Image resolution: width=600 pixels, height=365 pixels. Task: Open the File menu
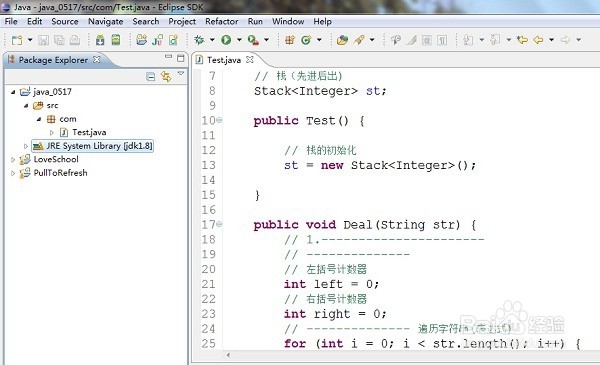pyautogui.click(x=11, y=21)
